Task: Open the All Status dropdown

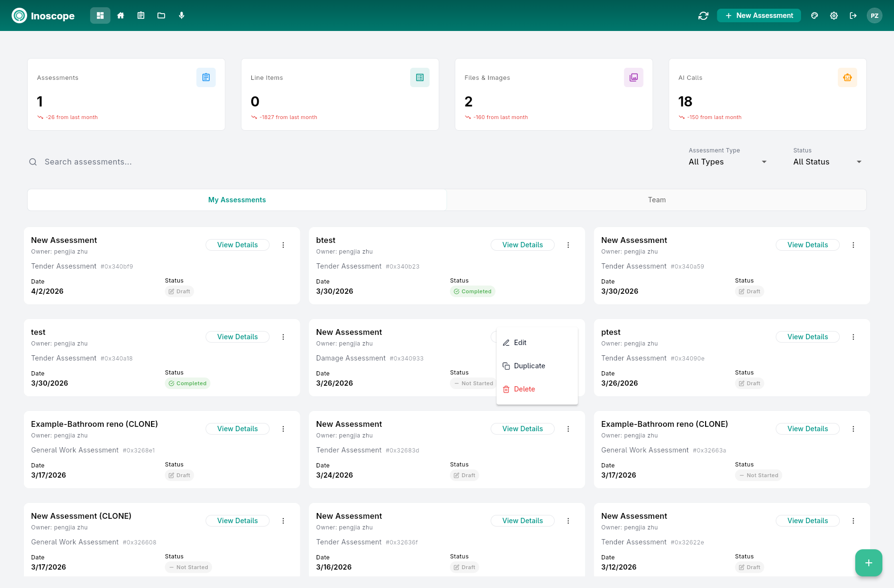Action: click(827, 162)
